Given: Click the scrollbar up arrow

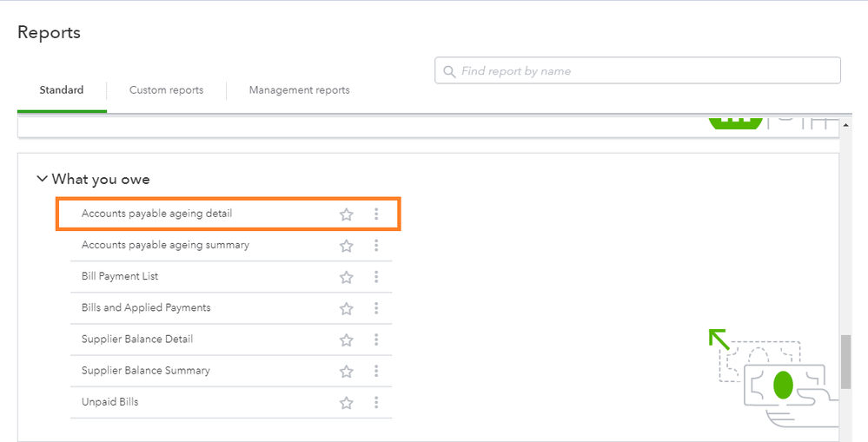Looking at the screenshot, I should 845,126.
